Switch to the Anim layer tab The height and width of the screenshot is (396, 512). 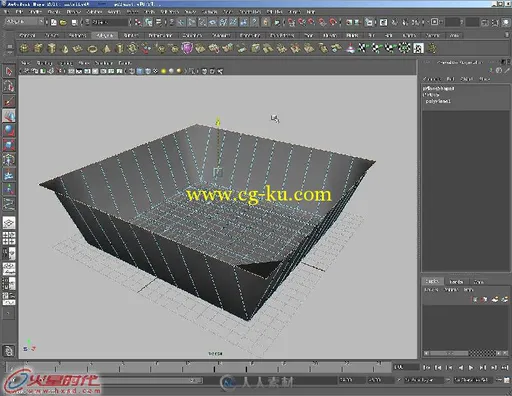[479, 282]
